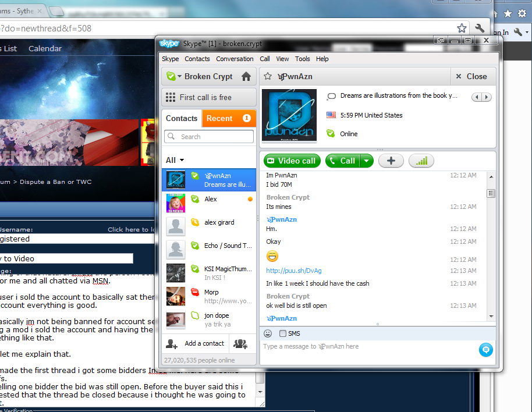Open the emoticon picker smiley icon
Image resolution: width=532 pixels, height=412 pixels.
[268, 333]
